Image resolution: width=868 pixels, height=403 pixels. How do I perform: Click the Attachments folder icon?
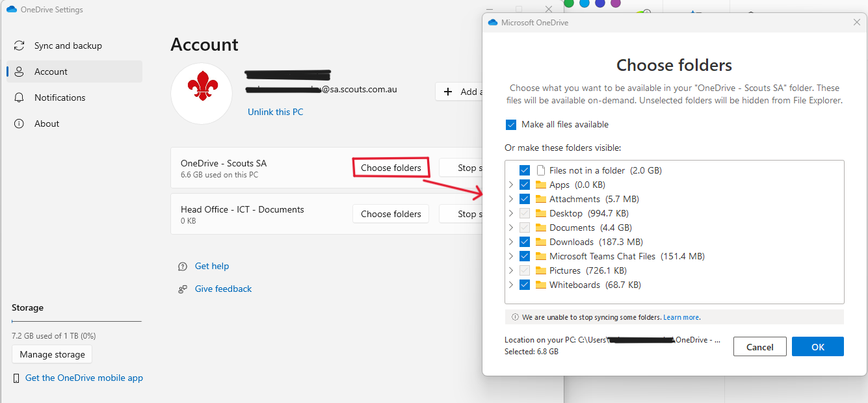pyautogui.click(x=540, y=199)
